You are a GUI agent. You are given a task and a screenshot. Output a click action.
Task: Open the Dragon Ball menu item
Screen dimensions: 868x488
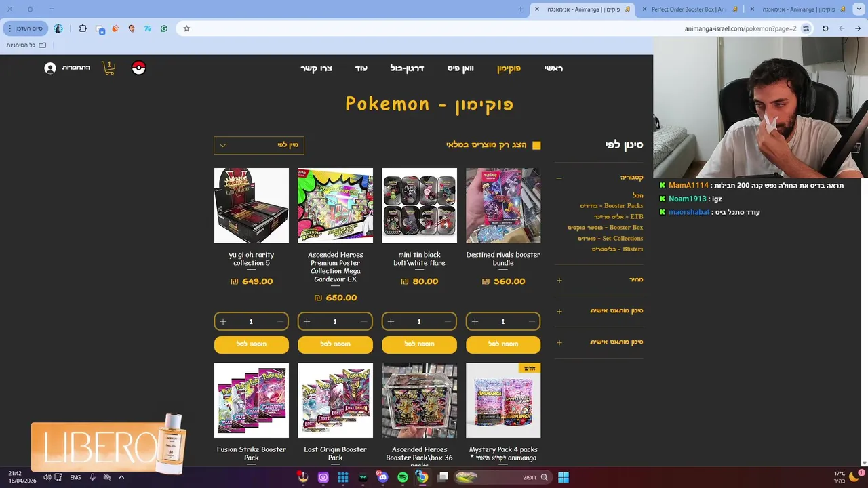click(407, 68)
